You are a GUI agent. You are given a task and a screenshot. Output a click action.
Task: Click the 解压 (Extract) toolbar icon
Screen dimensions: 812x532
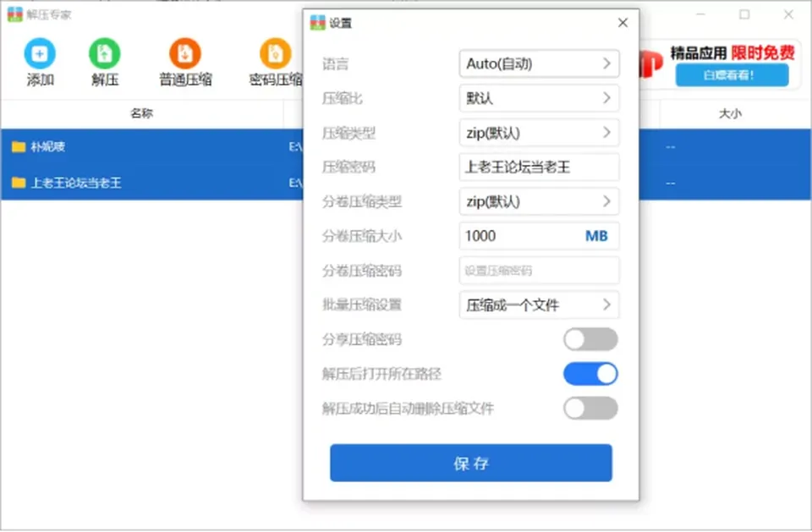105,53
